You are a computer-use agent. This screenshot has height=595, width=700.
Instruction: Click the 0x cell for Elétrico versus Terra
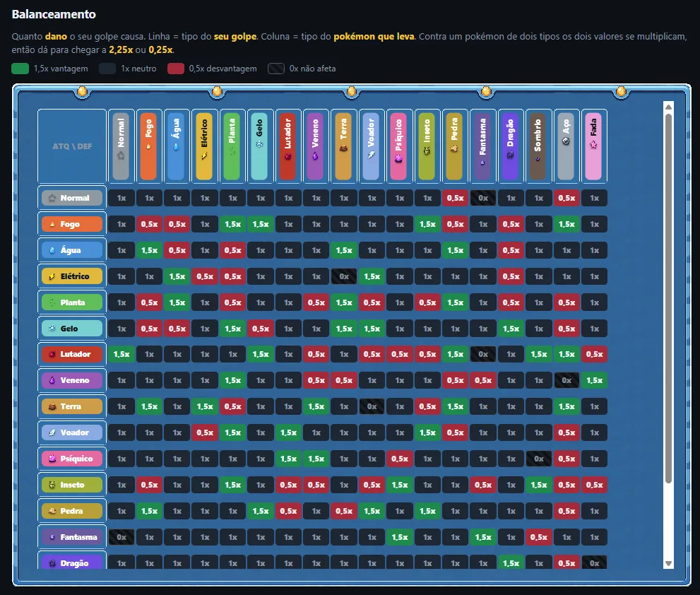click(x=344, y=276)
